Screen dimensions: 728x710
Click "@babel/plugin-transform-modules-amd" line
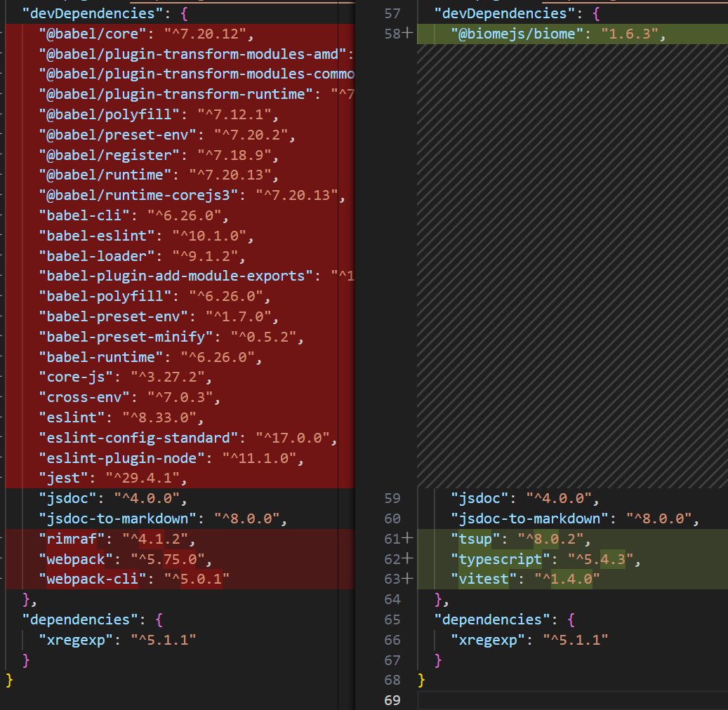[197, 54]
